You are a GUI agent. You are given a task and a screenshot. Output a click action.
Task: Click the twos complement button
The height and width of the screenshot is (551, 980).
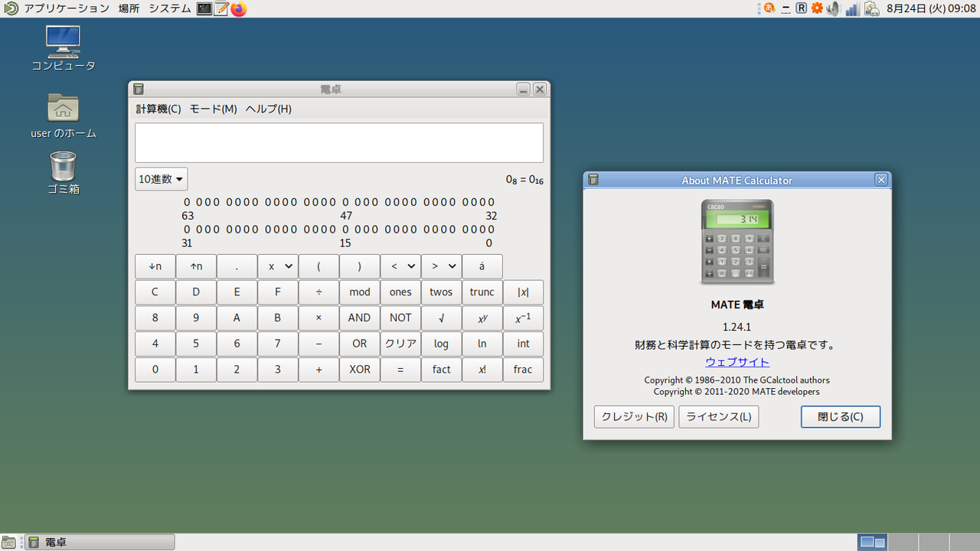[x=442, y=292]
